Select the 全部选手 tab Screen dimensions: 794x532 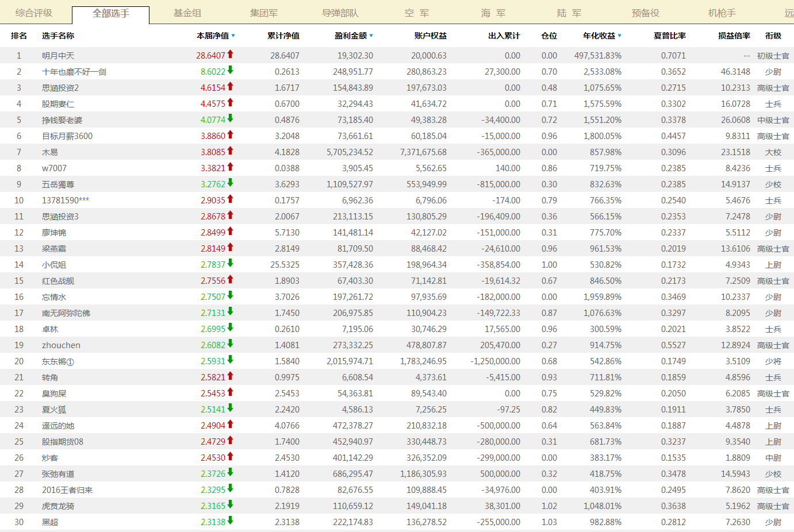(x=111, y=14)
